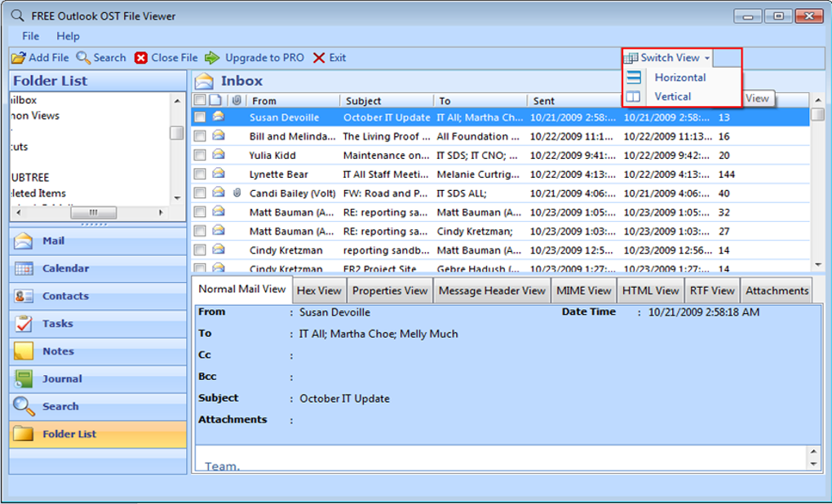Switch to the Attachments tab
The width and height of the screenshot is (832, 504).
point(777,290)
